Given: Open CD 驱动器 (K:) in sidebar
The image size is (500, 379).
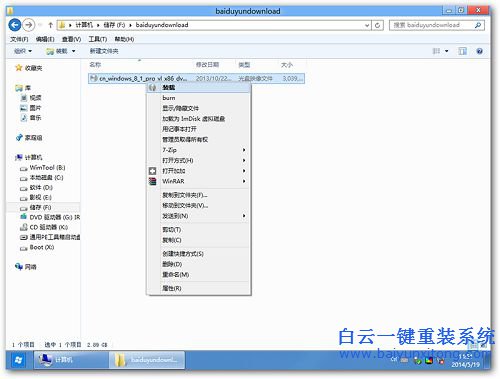Looking at the screenshot, I should click(44, 227).
